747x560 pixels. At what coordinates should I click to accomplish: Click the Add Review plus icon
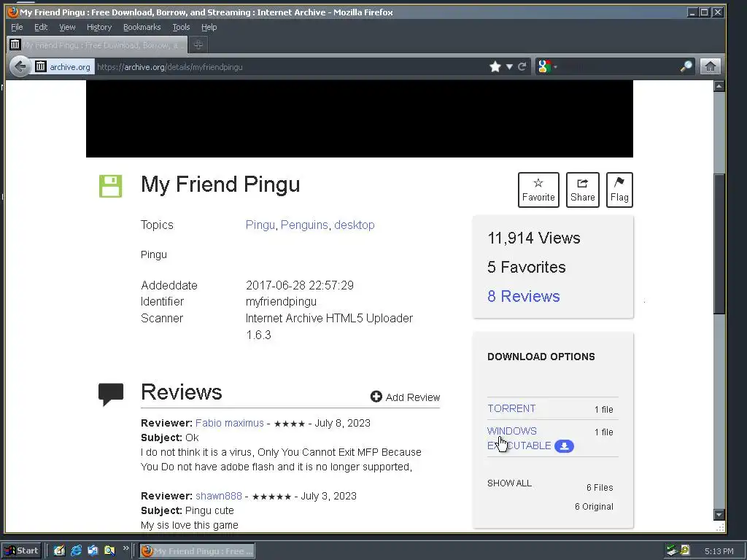click(376, 397)
